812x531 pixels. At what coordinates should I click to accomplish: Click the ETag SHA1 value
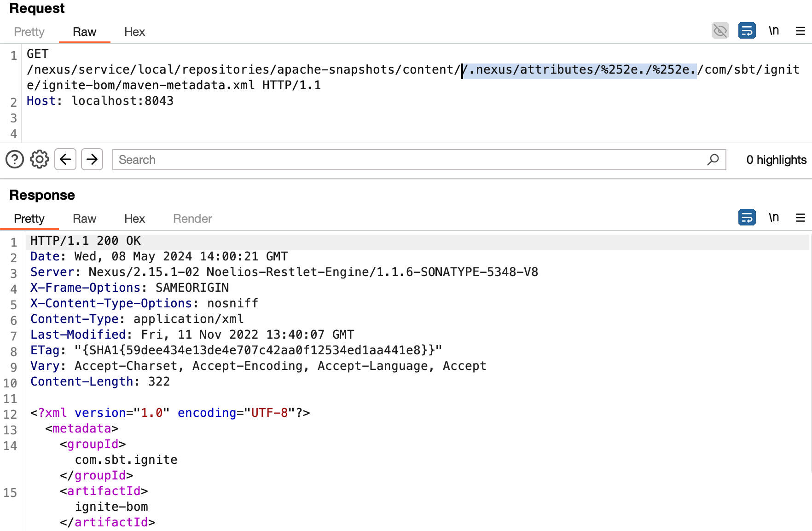[x=258, y=350]
